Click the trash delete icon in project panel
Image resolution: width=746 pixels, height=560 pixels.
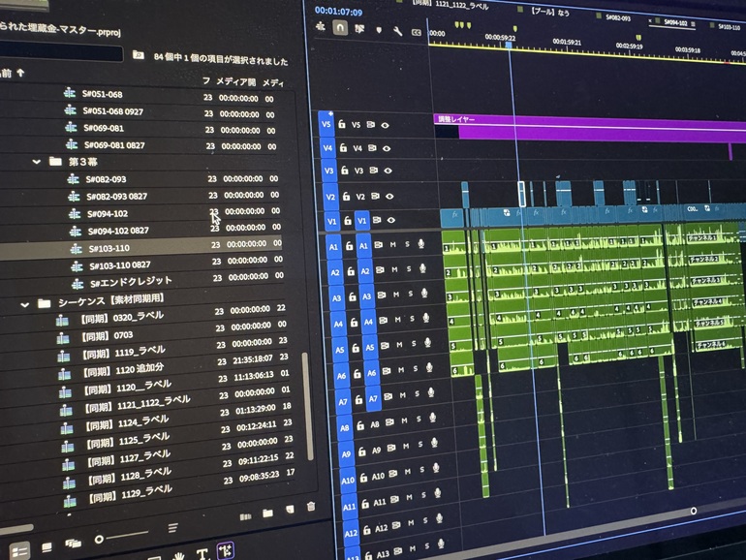click(x=311, y=507)
